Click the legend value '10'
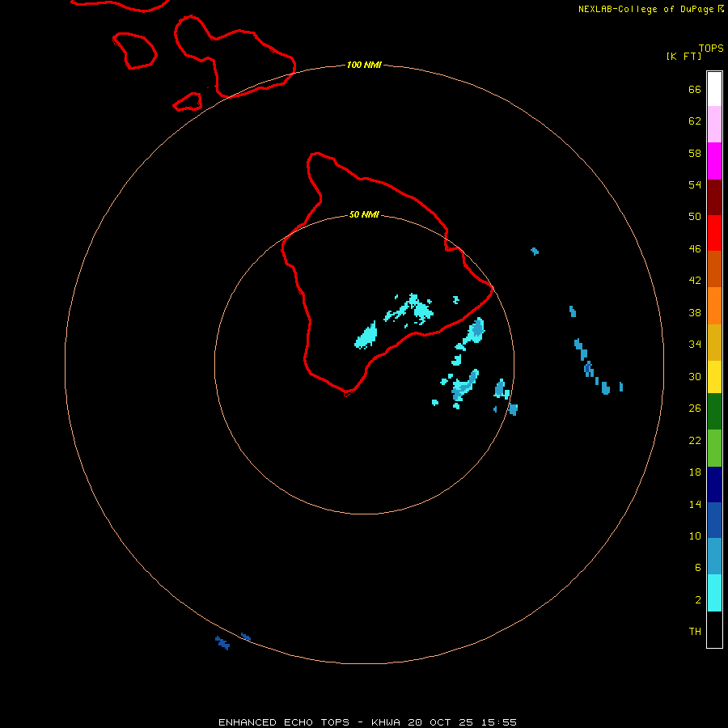The height and width of the screenshot is (728, 728). (x=695, y=536)
